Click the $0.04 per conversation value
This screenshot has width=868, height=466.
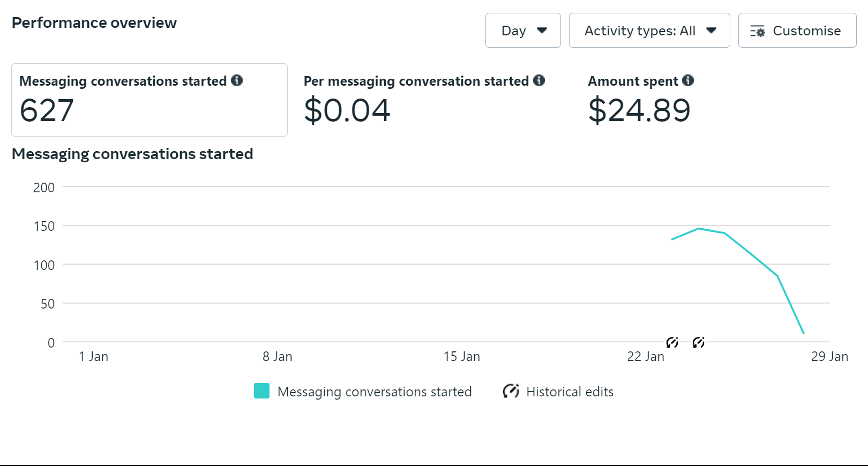click(347, 110)
